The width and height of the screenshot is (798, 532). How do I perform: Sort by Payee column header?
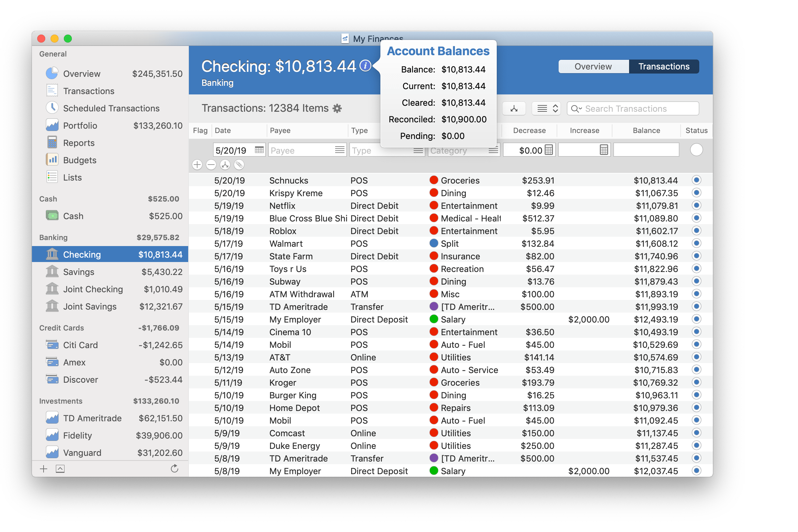pos(307,131)
